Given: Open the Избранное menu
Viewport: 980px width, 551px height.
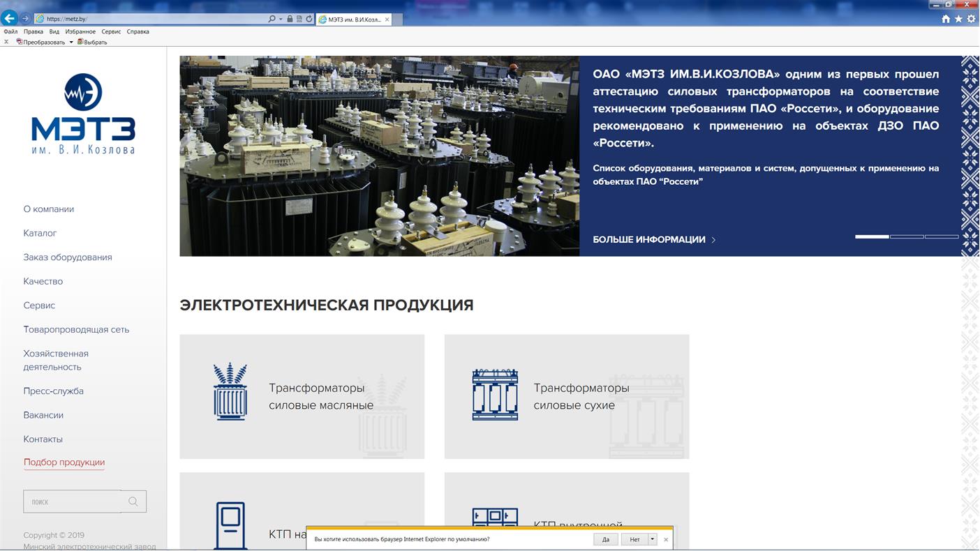Looking at the screenshot, I should tap(80, 31).
